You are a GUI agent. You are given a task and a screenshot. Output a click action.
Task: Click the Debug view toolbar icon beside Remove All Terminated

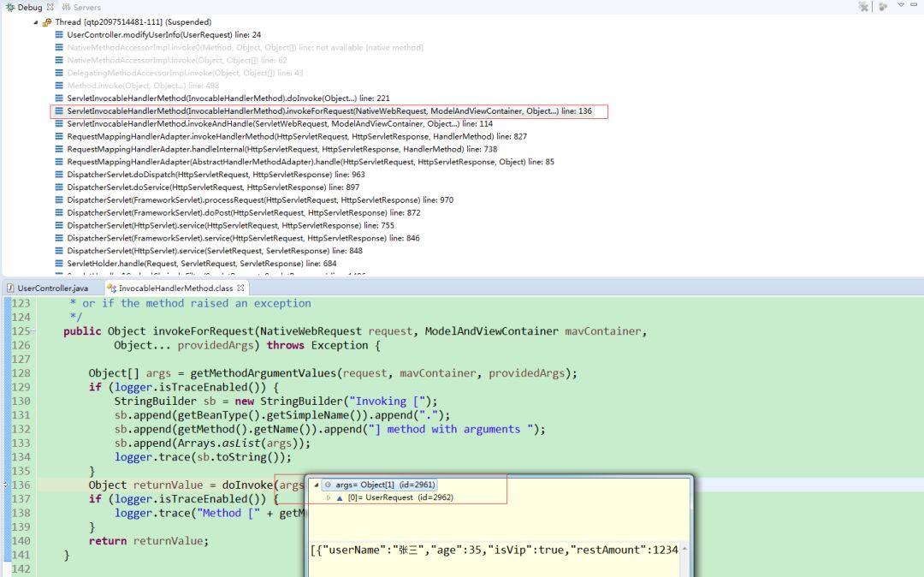pyautogui.click(x=883, y=7)
